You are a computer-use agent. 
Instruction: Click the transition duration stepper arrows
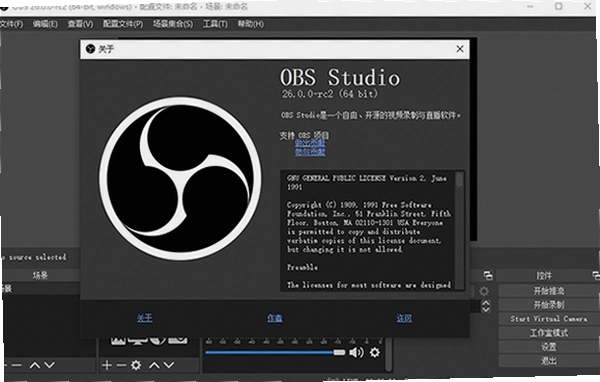tap(486, 306)
